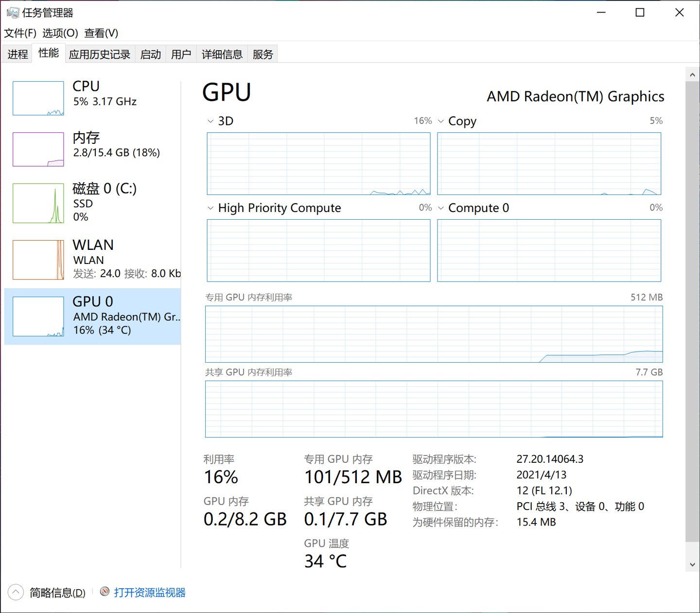Image resolution: width=700 pixels, height=613 pixels.
Task: Click the collapse arrow icon beside 简略信息
Action: coord(16,592)
